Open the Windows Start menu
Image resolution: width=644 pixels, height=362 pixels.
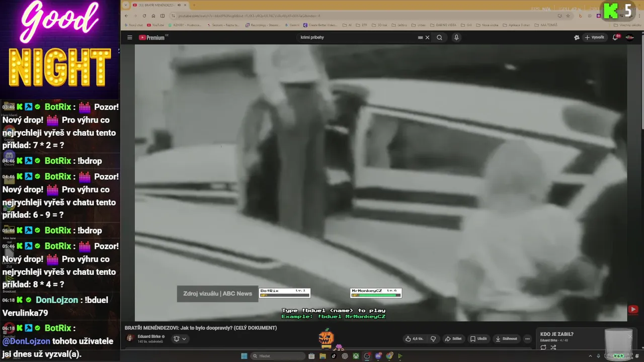pyautogui.click(x=244, y=356)
